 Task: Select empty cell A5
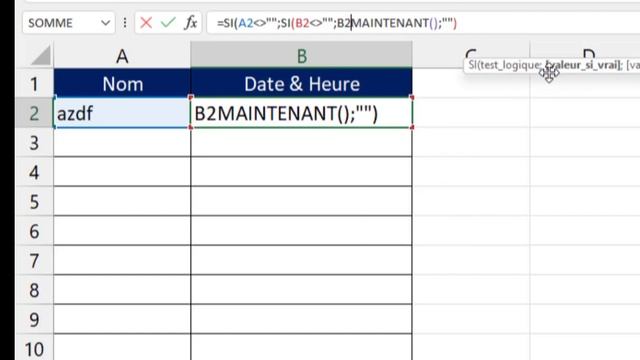tap(122, 201)
